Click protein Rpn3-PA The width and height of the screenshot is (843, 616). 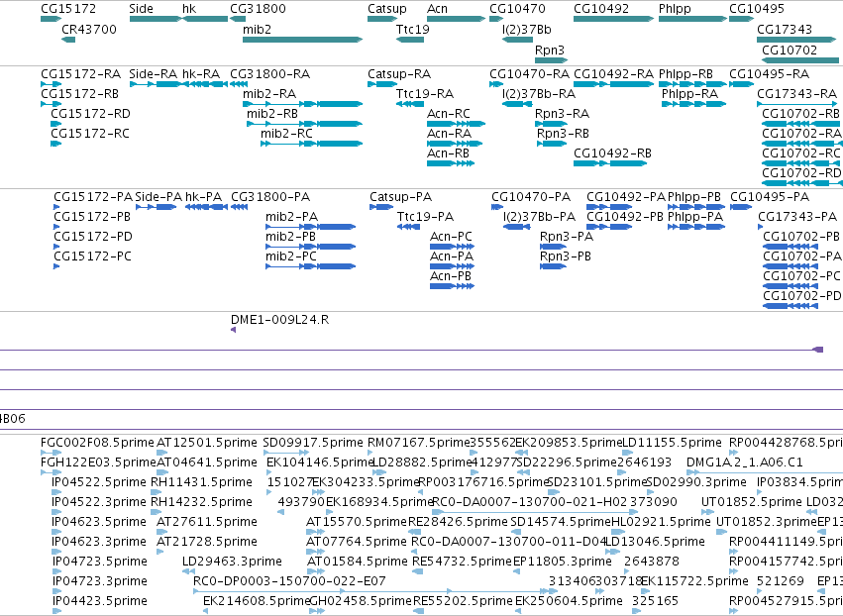(553, 247)
